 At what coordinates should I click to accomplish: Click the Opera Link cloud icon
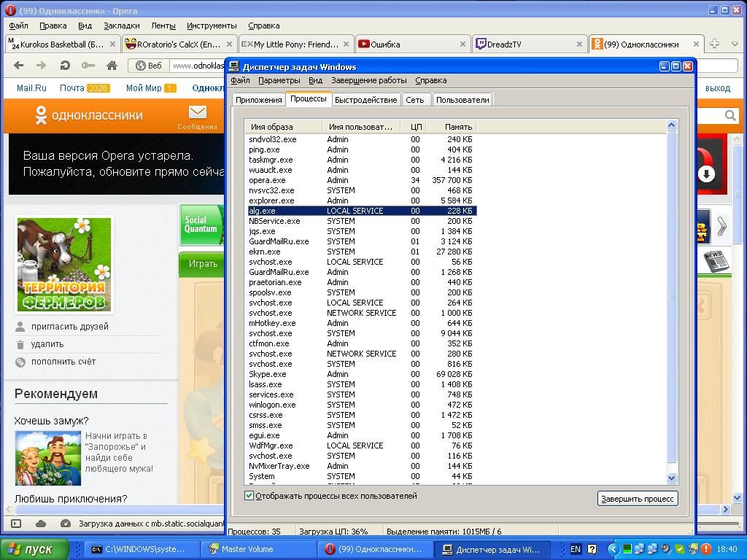click(x=41, y=524)
